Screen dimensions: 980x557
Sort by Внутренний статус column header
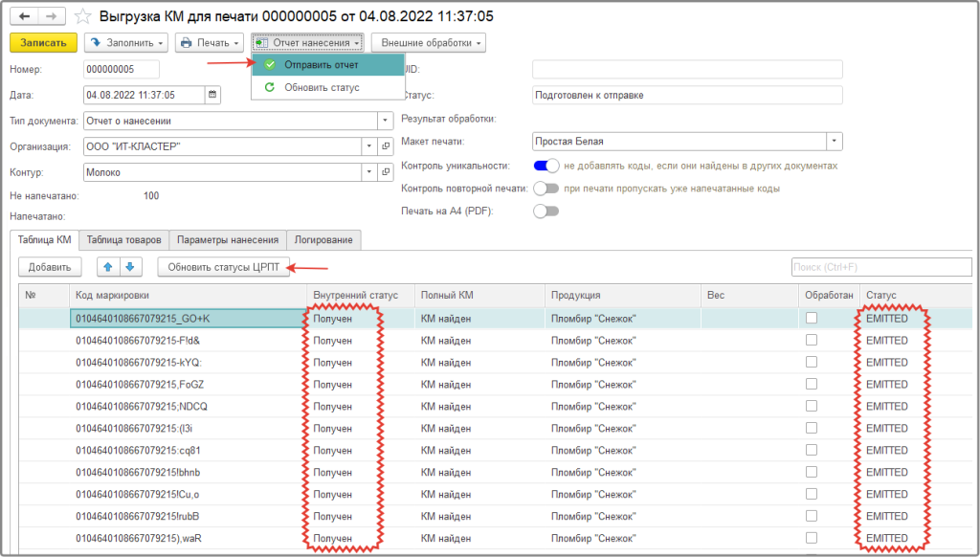pyautogui.click(x=361, y=295)
